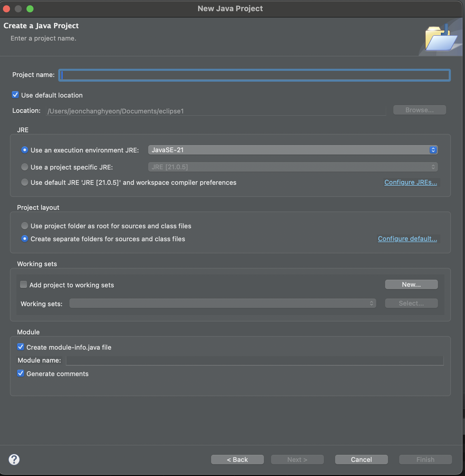Click the Select... working sets button
The image size is (465, 476).
coord(411,303)
